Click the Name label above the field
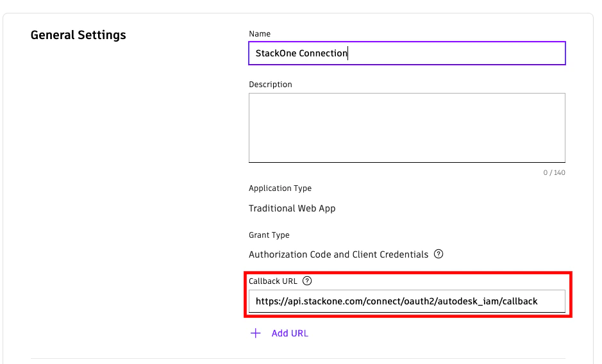Image resolution: width=602 pixels, height=364 pixels. pyautogui.click(x=260, y=34)
